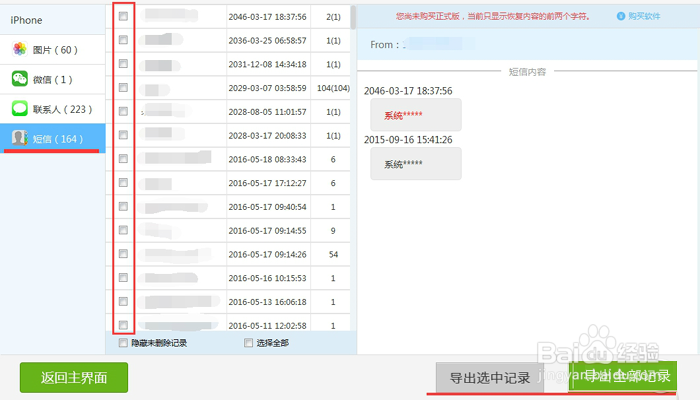700x400 pixels.
Task: Click the red unpurchased version notice
Action: (x=493, y=17)
